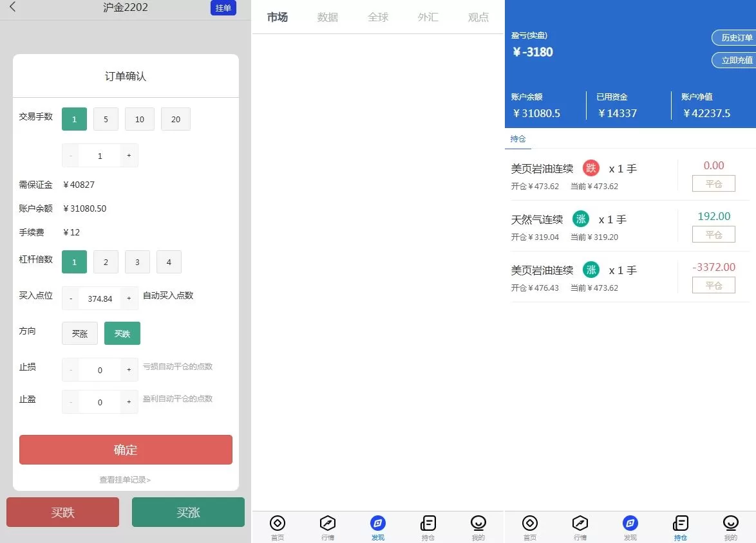Select 10 lots in 交易手数
This screenshot has height=543, width=756.
(139, 119)
